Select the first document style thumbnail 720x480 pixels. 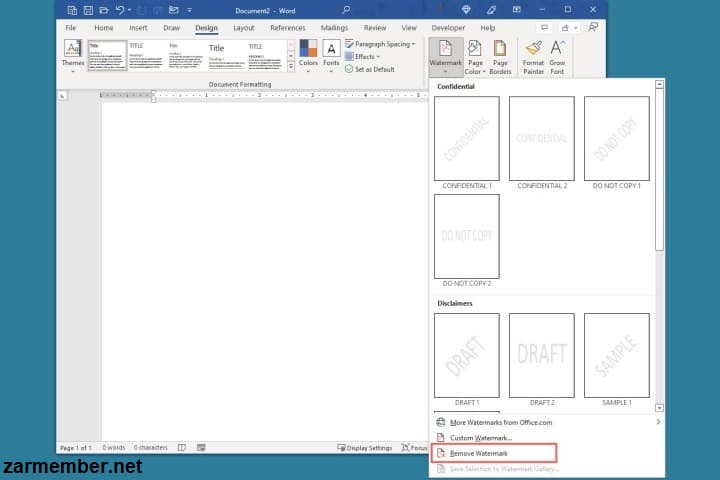(x=107, y=56)
